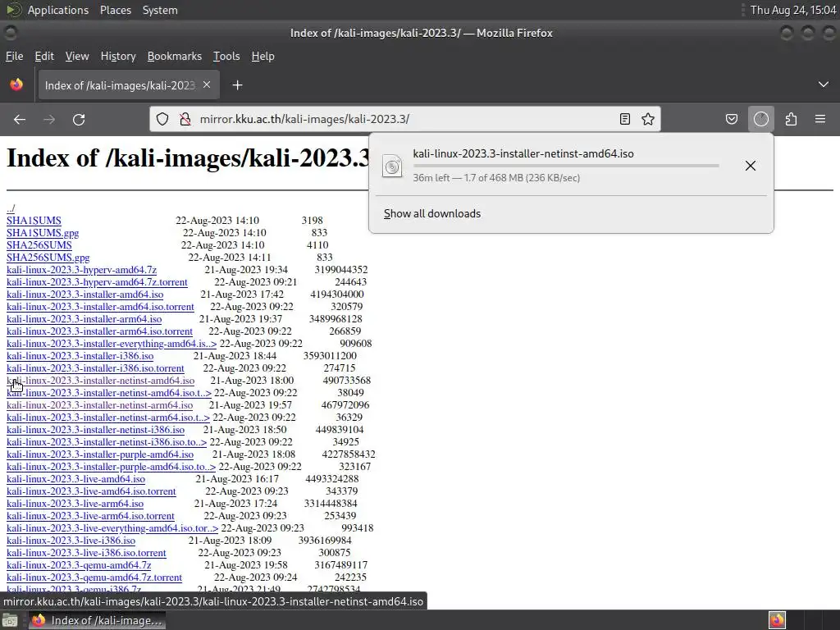Download kali-linux-2023.3-installer-arm64.iso
Image resolution: width=840 pixels, height=630 pixels.
pos(84,319)
